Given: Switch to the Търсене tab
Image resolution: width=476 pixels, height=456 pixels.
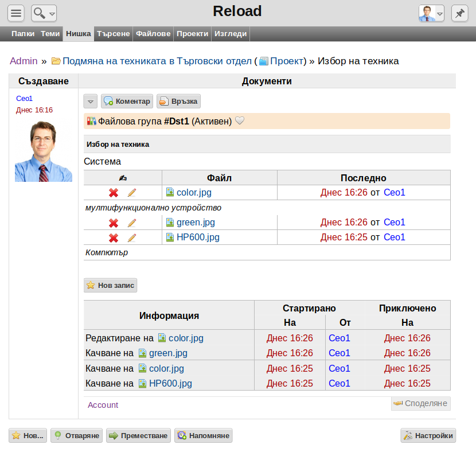Looking at the screenshot, I should coord(113,33).
